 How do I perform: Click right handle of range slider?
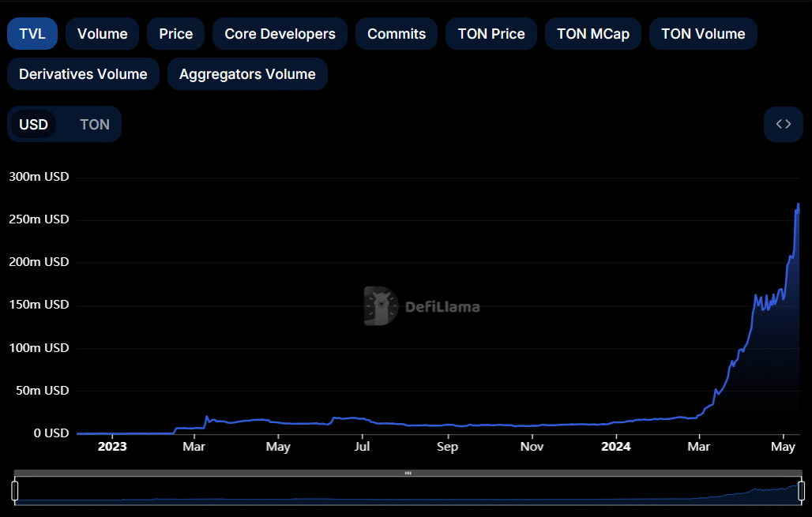point(800,490)
